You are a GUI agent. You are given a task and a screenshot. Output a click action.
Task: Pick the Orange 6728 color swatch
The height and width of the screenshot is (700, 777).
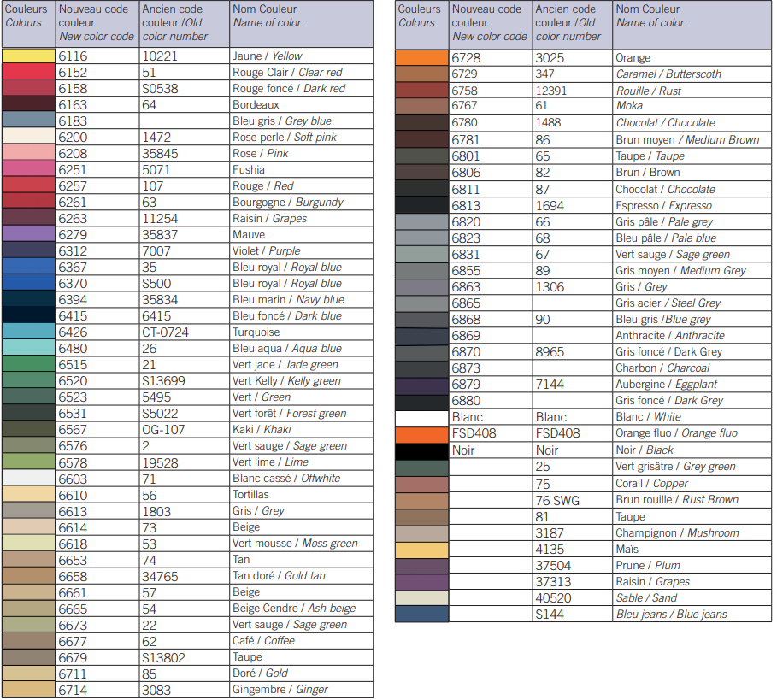(x=421, y=58)
